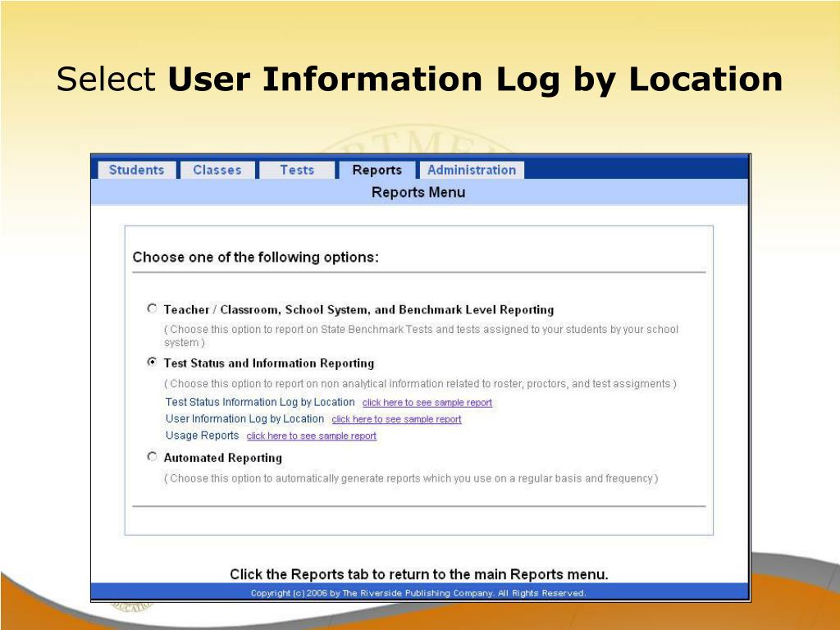Open Test Status Information Log by Location
This screenshot has height=630, width=840.
coord(260,402)
